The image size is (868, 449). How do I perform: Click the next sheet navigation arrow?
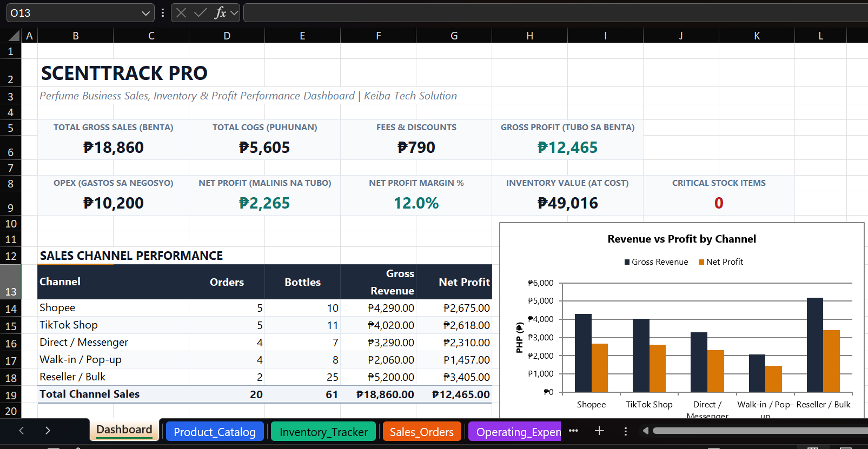pyautogui.click(x=48, y=431)
